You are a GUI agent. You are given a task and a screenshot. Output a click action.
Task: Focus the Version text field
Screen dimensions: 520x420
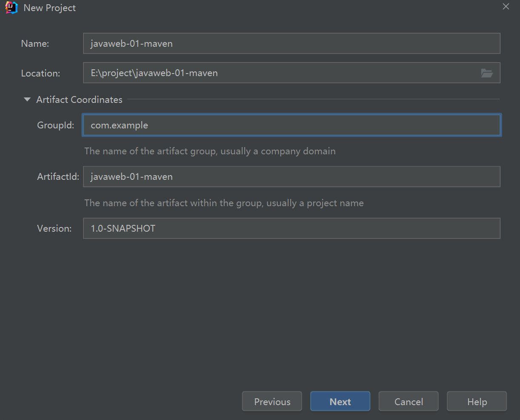291,228
